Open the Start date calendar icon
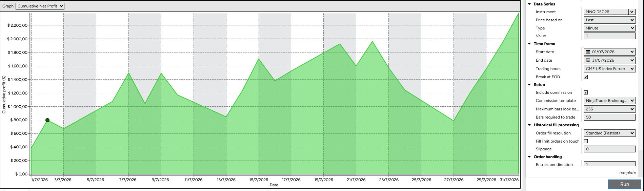Image resolution: width=644 pixels, height=191 pixels. (x=588, y=52)
